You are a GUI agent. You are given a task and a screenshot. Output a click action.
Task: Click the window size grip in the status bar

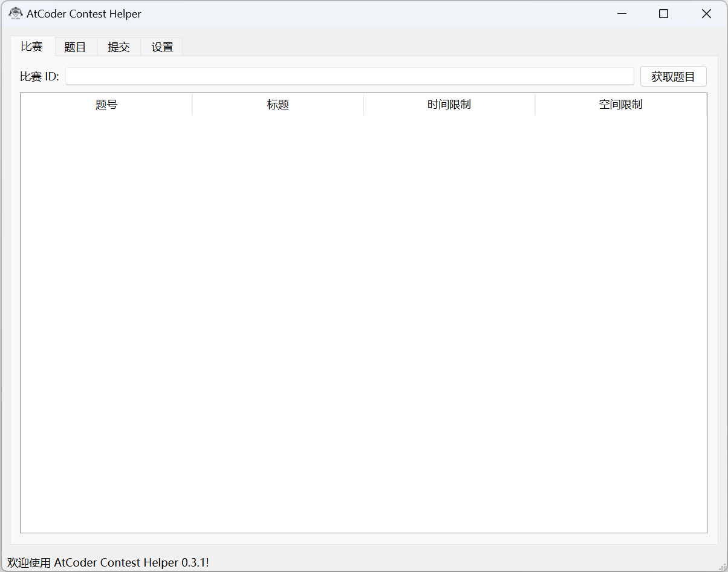(x=721, y=565)
